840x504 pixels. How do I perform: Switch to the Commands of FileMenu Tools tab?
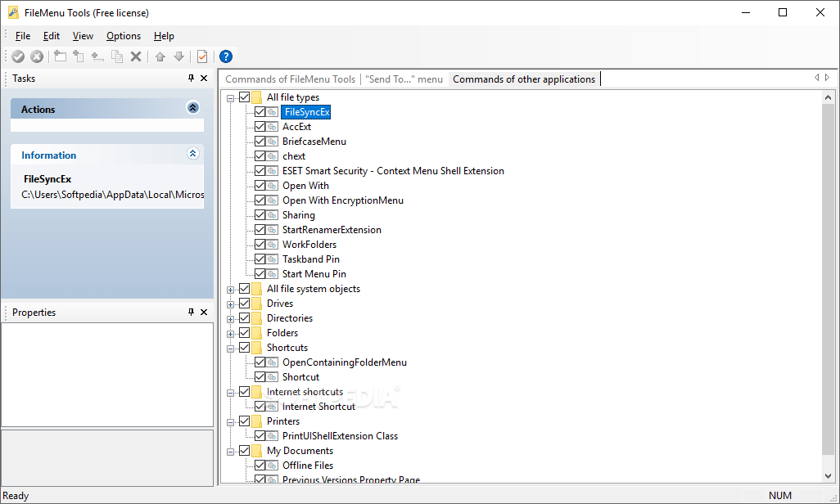coord(290,79)
